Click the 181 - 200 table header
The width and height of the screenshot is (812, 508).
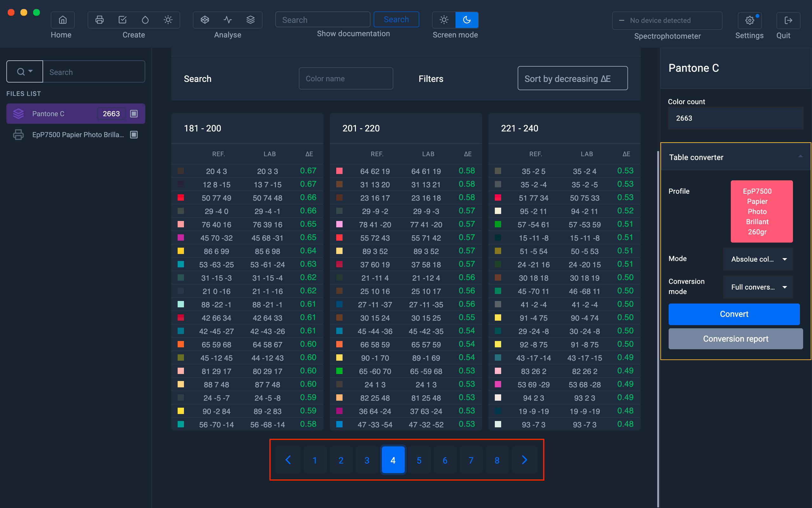(247, 128)
